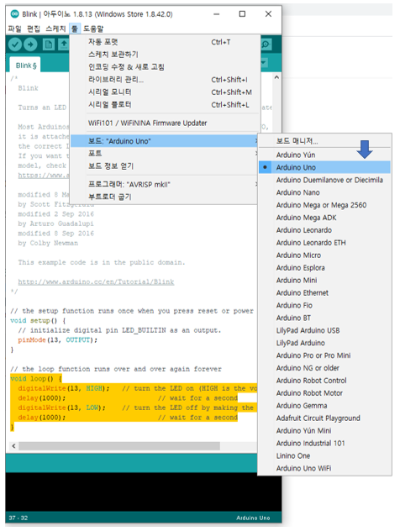Open the Serial Monitor magnifier icon
This screenshot has height=527, width=400.
click(x=266, y=44)
